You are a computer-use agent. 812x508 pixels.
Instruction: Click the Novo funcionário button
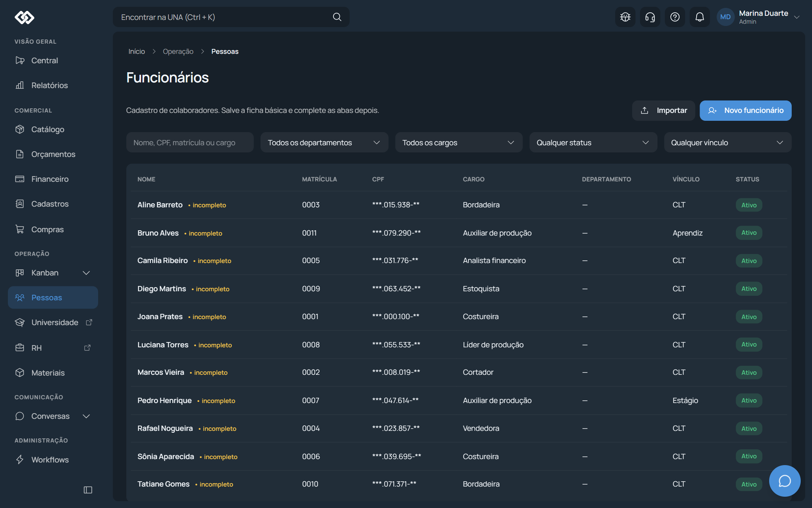click(x=745, y=110)
